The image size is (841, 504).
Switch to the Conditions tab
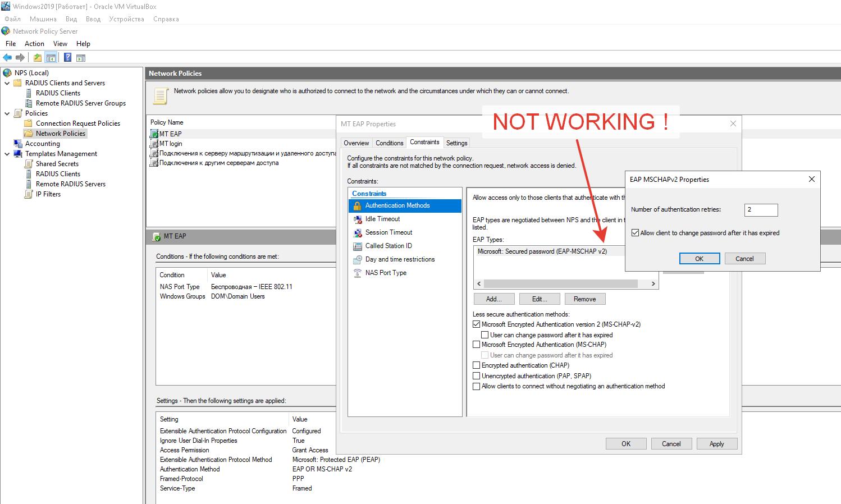point(390,143)
